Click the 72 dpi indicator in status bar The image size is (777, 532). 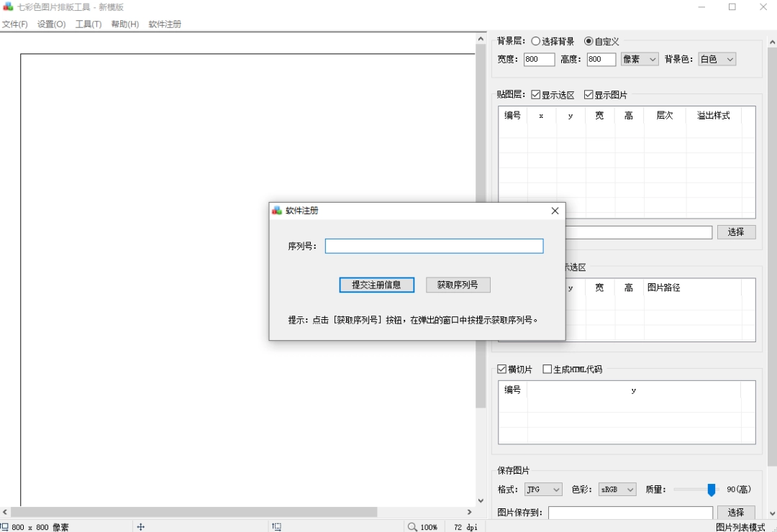(x=465, y=527)
